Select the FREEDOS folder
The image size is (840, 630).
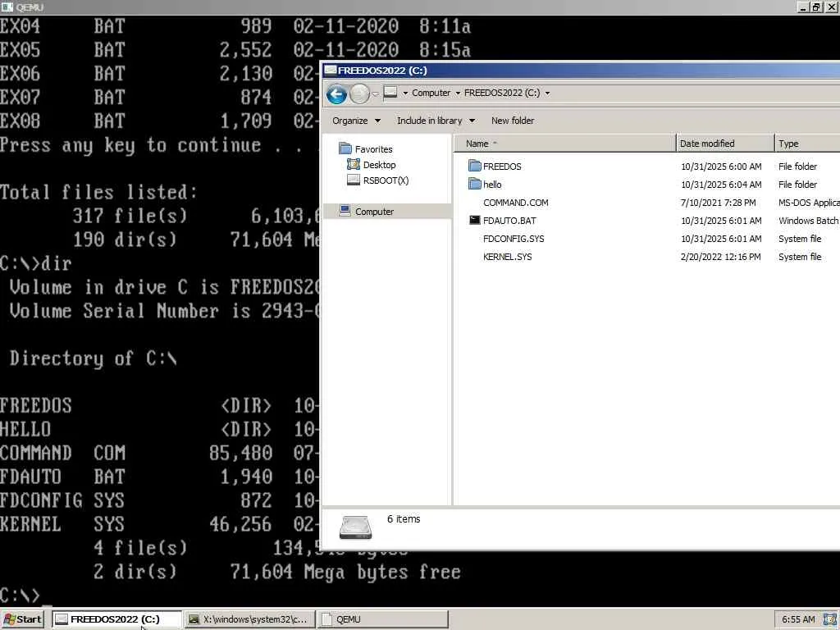click(502, 167)
